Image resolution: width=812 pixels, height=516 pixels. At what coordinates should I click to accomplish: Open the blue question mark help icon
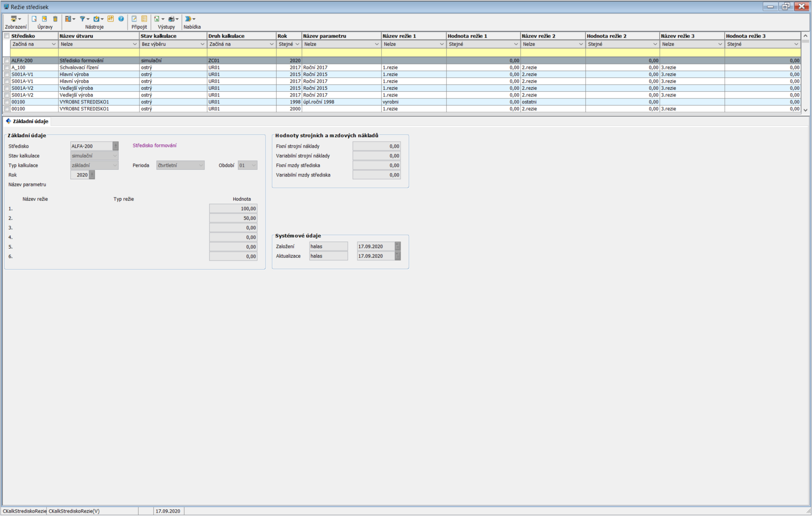[x=121, y=19]
